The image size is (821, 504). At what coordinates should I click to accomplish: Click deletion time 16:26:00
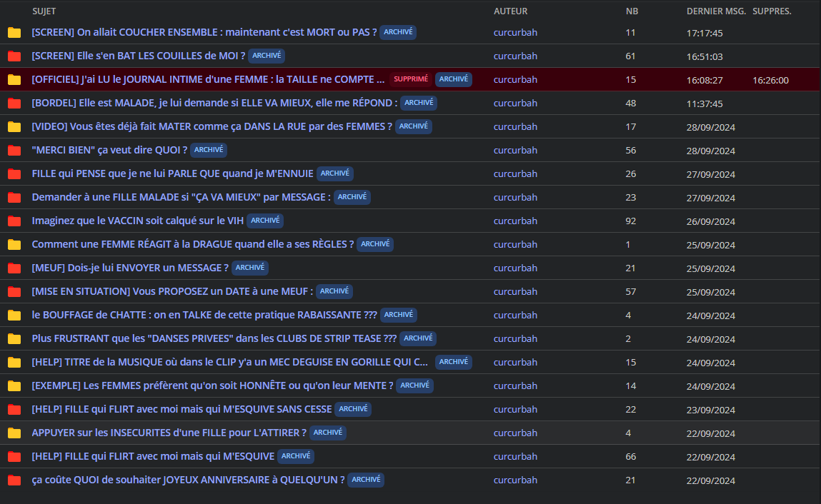pos(770,80)
